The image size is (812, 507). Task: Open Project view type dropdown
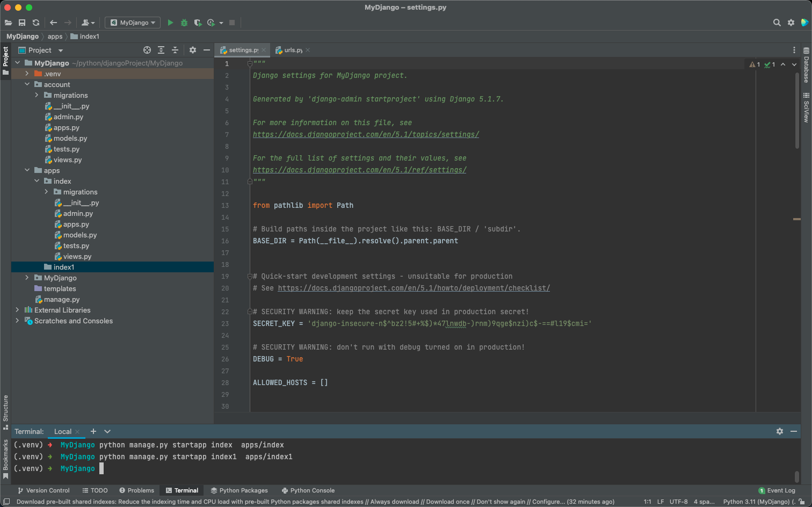[x=61, y=50]
